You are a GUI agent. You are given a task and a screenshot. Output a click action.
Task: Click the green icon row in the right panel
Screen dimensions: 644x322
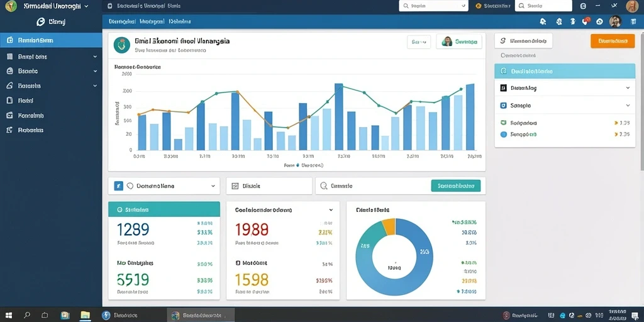565,123
